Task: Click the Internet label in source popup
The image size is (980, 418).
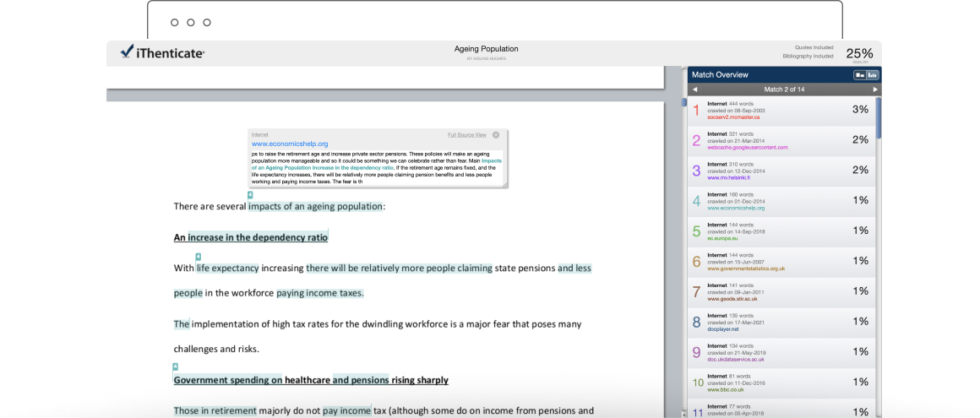Action: click(x=259, y=135)
